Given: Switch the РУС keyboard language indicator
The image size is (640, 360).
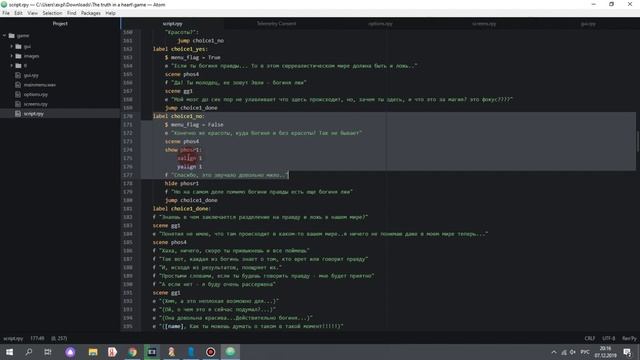Looking at the screenshot, I should pyautogui.click(x=585, y=352).
